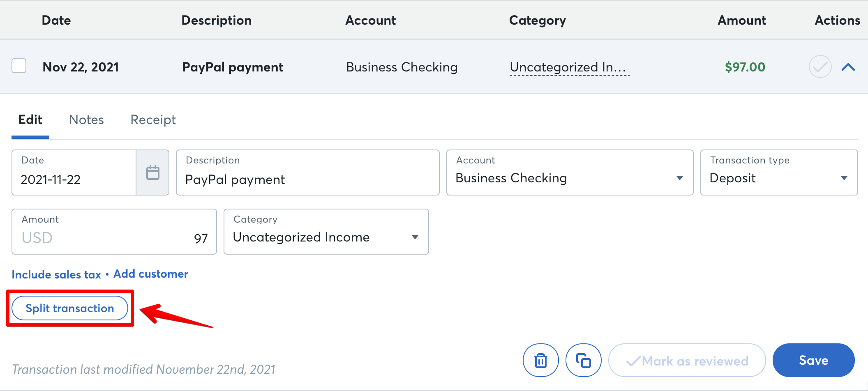
Task: Click the duplicate transaction copy icon
Action: (583, 361)
